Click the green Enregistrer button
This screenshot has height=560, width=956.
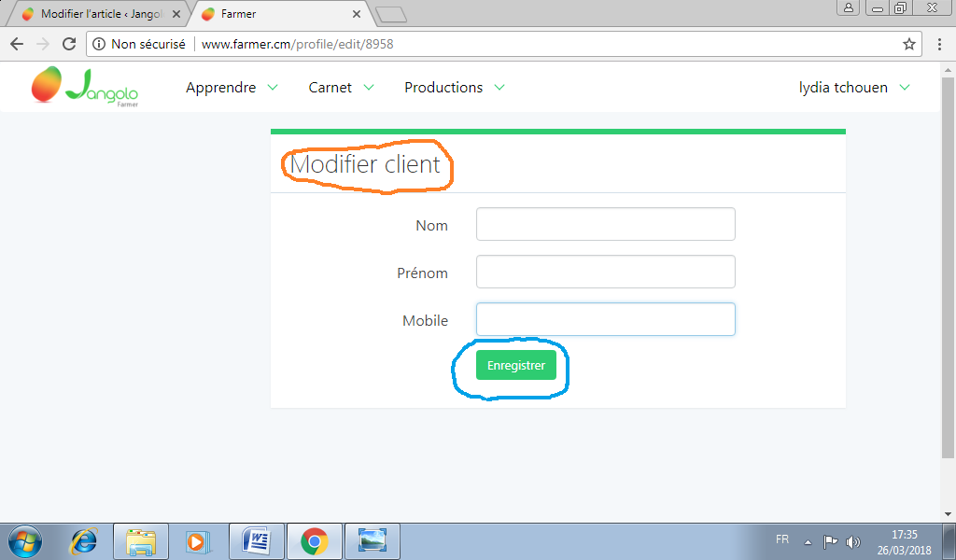(x=515, y=365)
